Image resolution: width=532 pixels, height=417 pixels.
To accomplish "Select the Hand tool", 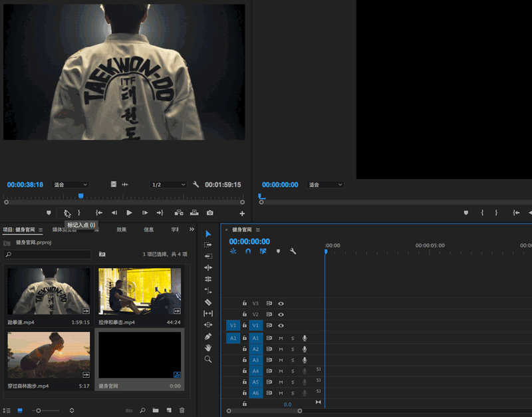I will coord(208,348).
